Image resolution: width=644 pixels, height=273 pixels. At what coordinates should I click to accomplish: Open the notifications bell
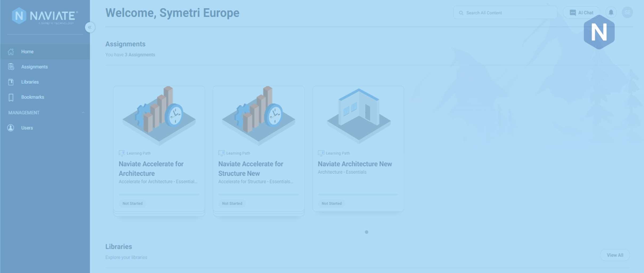611,12
